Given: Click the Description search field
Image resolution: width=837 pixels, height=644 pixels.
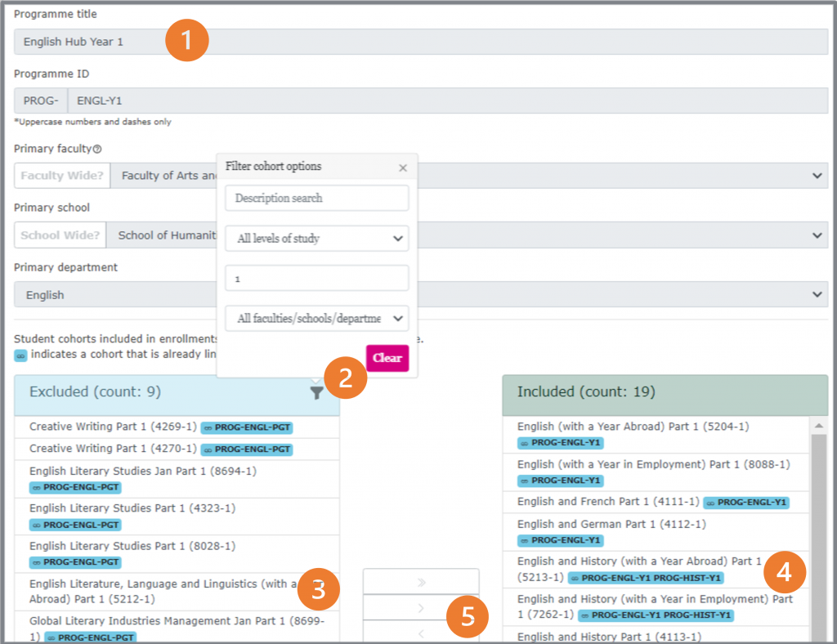Looking at the screenshot, I should pos(316,198).
